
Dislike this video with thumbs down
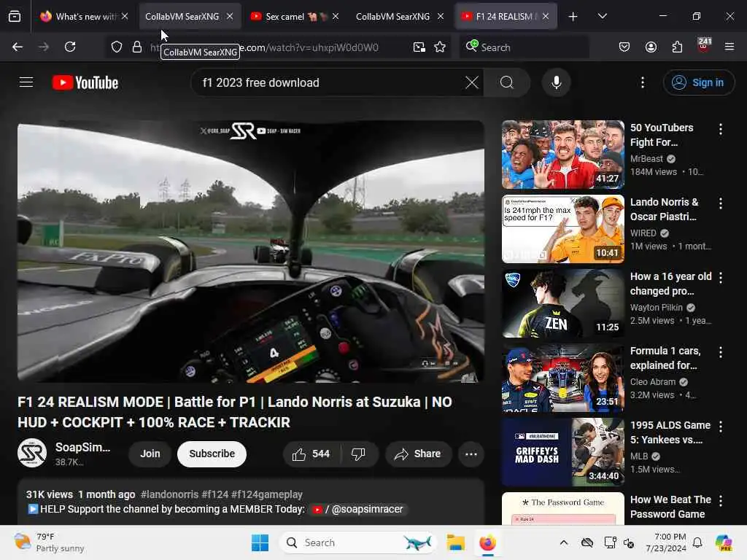click(358, 454)
